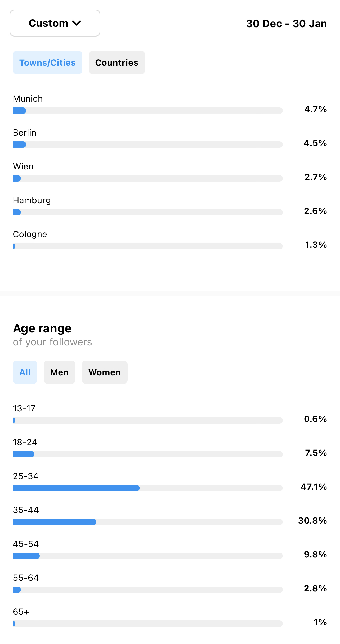Click the Munich percentage bar
Image resolution: width=340 pixels, height=644 pixels.
147,111
